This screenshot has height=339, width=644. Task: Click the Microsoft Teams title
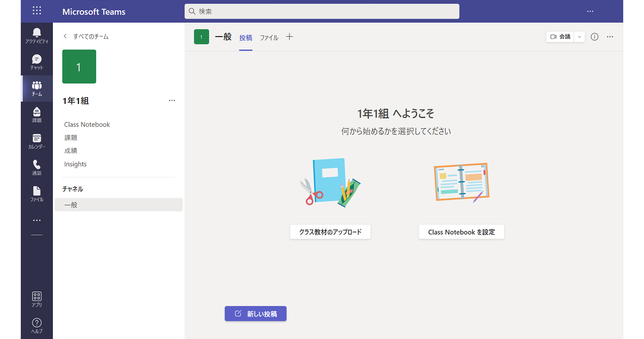94,12
